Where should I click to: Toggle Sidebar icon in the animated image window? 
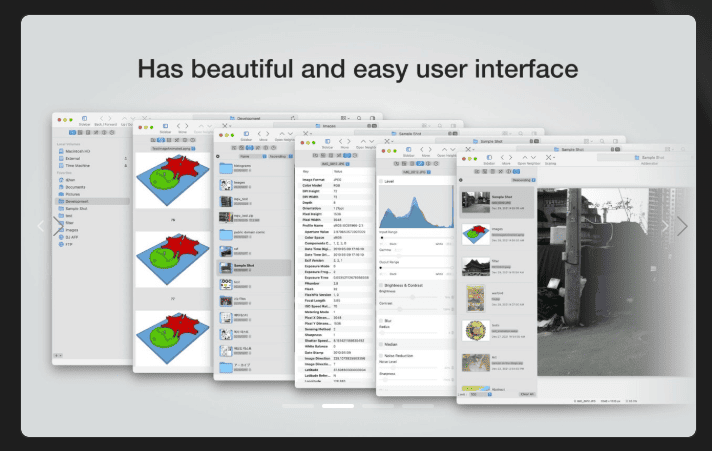click(165, 126)
